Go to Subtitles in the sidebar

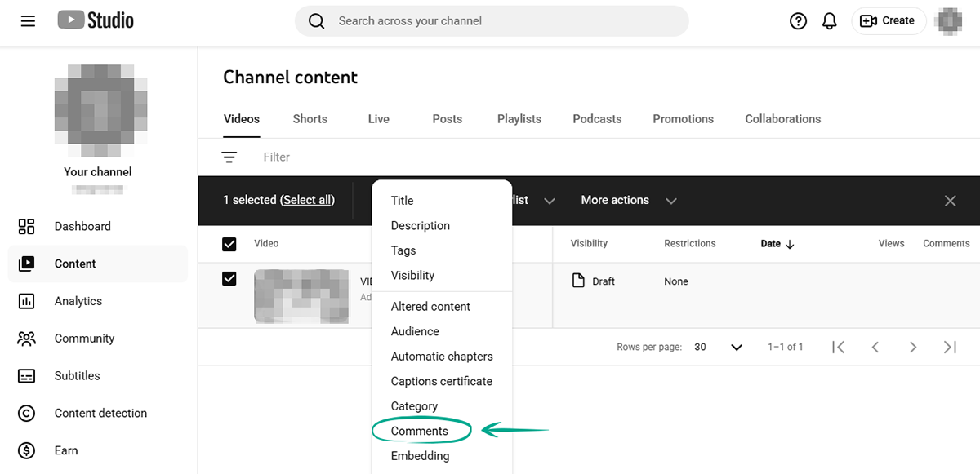point(77,376)
